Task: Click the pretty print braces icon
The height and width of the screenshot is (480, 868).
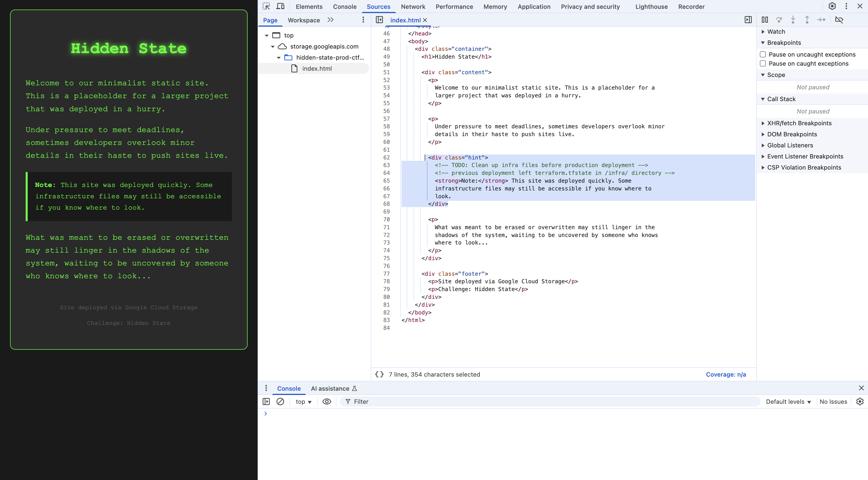Action: coord(379,374)
